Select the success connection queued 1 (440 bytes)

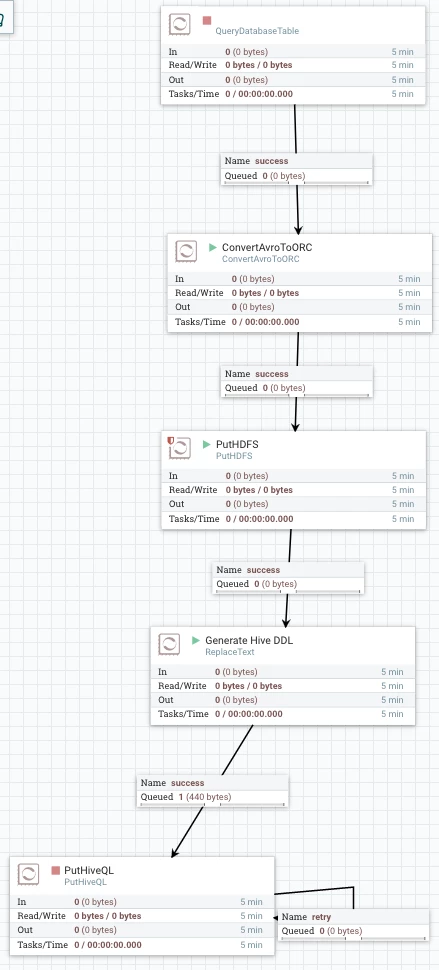tap(213, 790)
